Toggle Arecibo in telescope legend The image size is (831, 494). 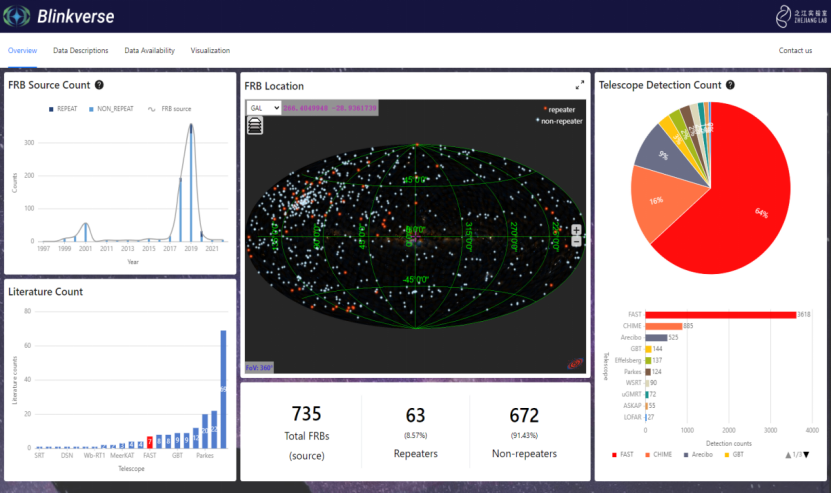pyautogui.click(x=699, y=455)
